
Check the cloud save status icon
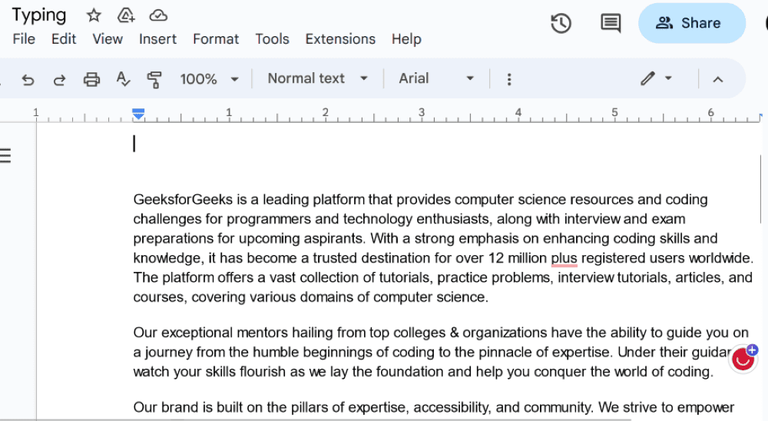pyautogui.click(x=158, y=15)
